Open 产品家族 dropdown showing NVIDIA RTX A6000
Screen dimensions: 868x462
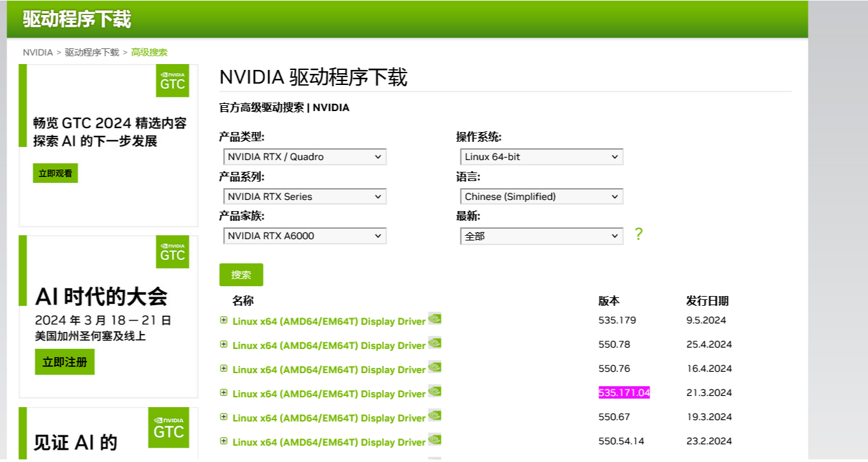click(305, 236)
